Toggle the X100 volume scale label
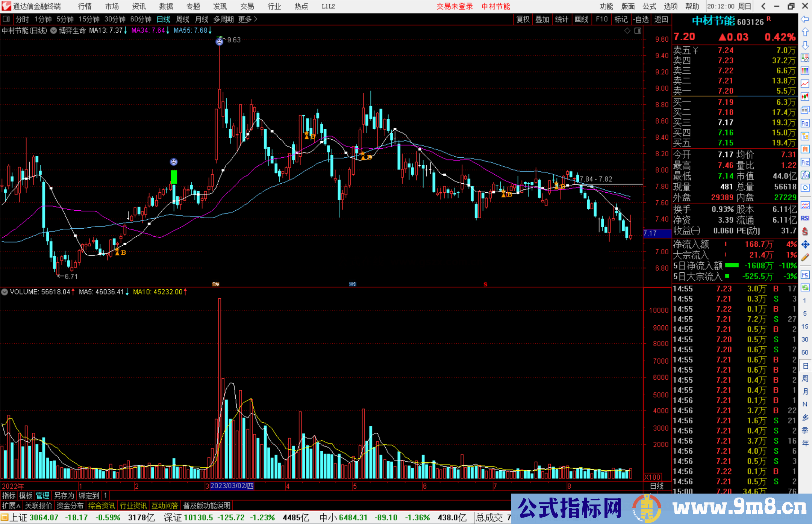This screenshot has width=812, height=524. click(x=653, y=477)
